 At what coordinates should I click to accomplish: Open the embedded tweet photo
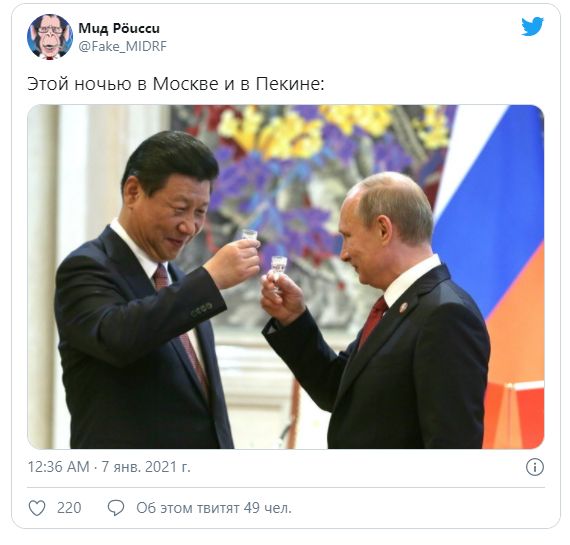tap(285, 277)
